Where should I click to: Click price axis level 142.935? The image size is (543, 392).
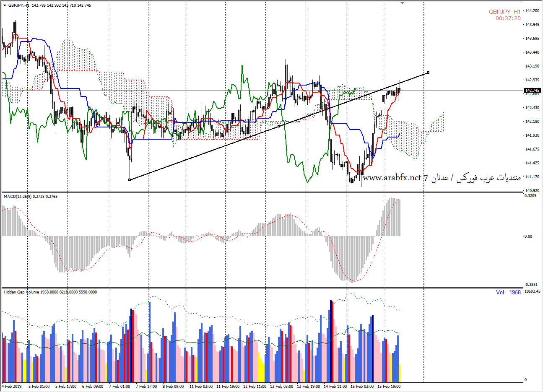point(533,80)
